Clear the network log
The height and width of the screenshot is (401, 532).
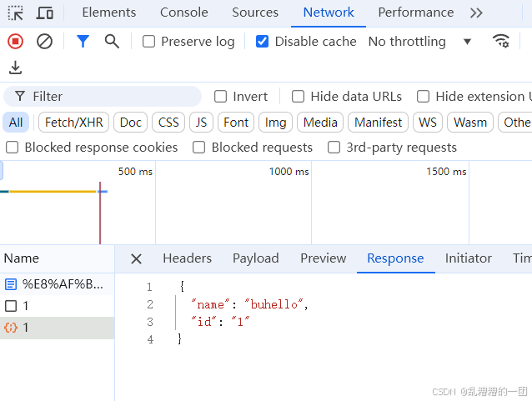pos(44,42)
